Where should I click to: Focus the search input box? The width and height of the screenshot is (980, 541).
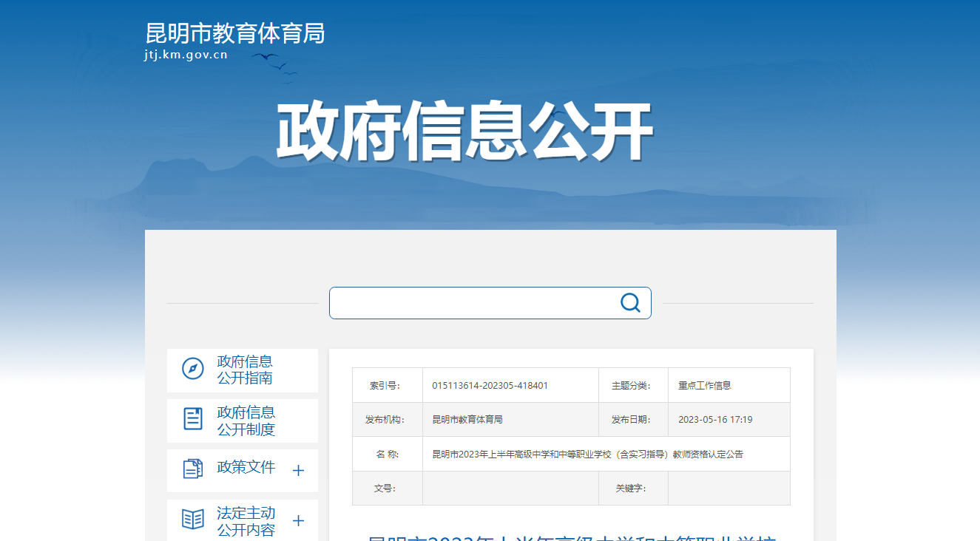coord(473,303)
